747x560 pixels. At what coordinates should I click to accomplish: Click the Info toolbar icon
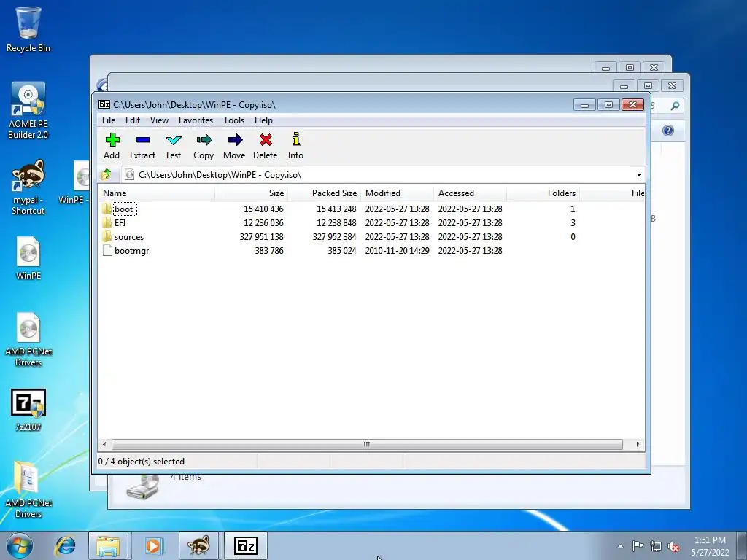point(296,139)
